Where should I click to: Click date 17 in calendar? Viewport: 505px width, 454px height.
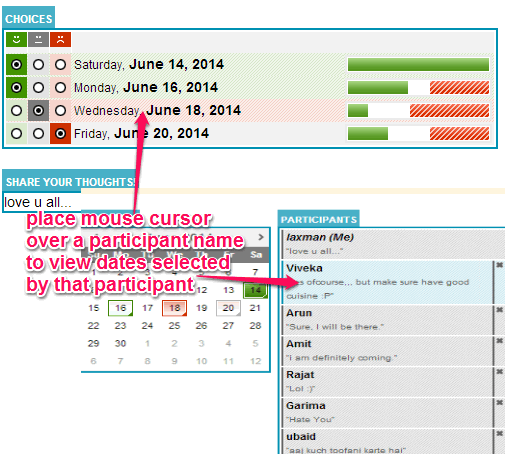147,308
